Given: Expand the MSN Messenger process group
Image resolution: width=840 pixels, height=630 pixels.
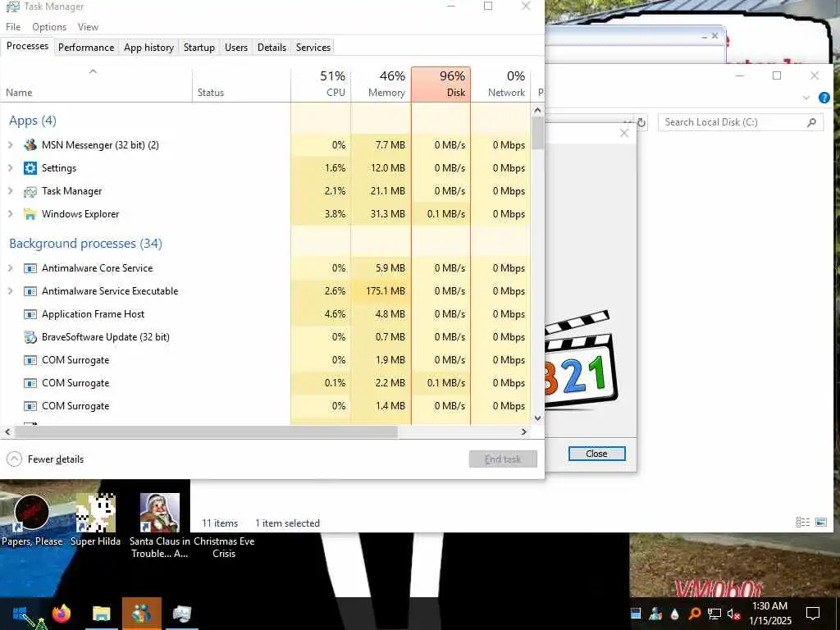Looking at the screenshot, I should [10, 144].
